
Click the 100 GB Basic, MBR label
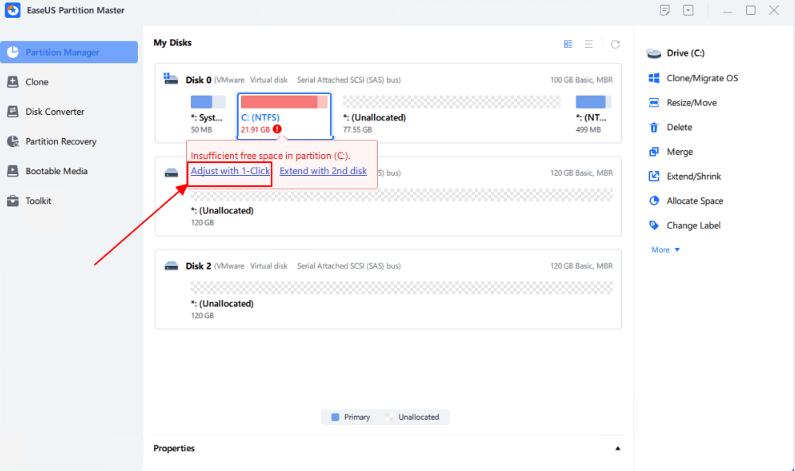[x=581, y=80]
